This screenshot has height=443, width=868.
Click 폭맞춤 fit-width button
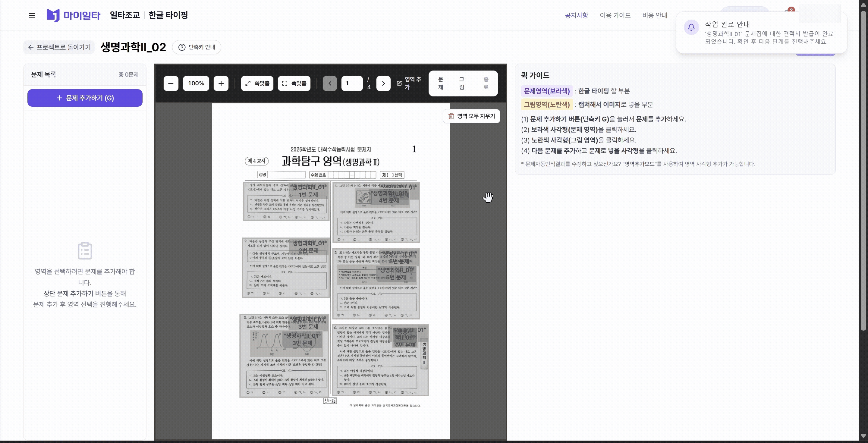tap(294, 83)
